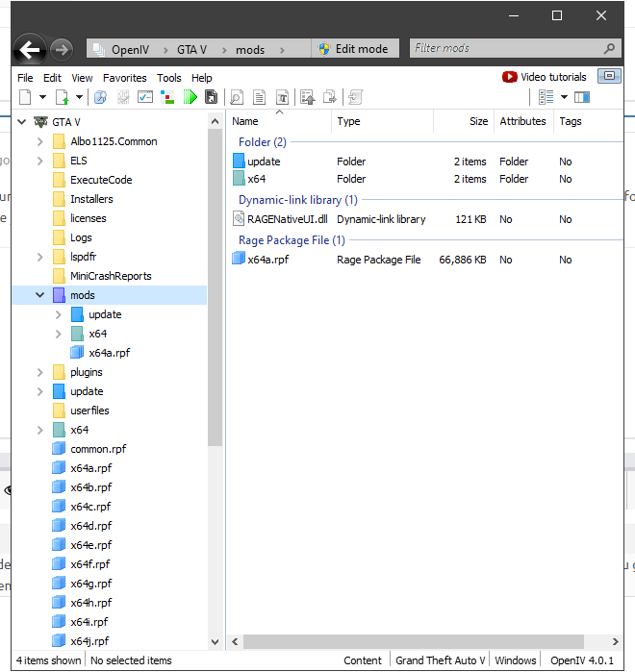Open the View menu
This screenshot has height=672, width=635.
click(82, 78)
